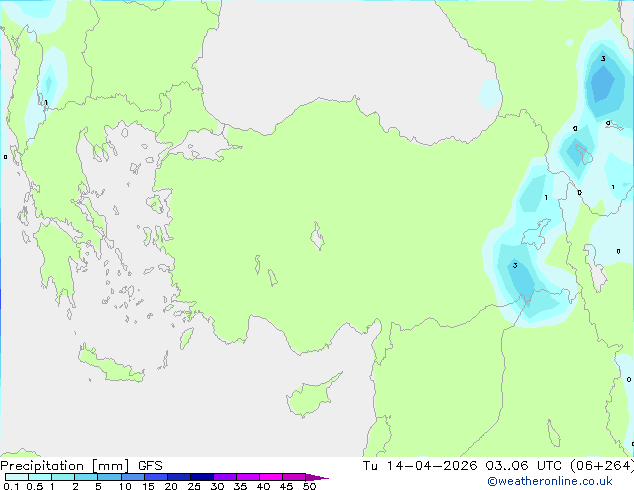Click the large lake in central Turkey
Image resolution: width=634 pixels, height=490 pixels.
tap(317, 237)
